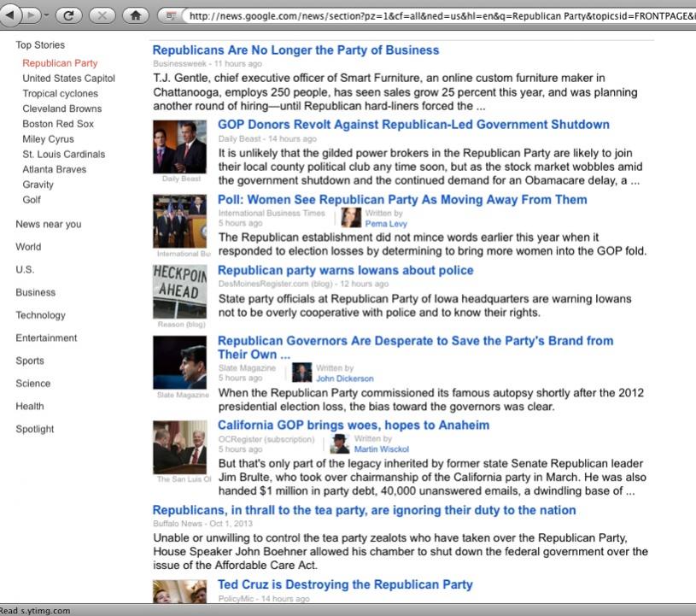The height and width of the screenshot is (616, 696).
Task: Open the Slate Magazine article thumbnail
Action: [x=180, y=362]
